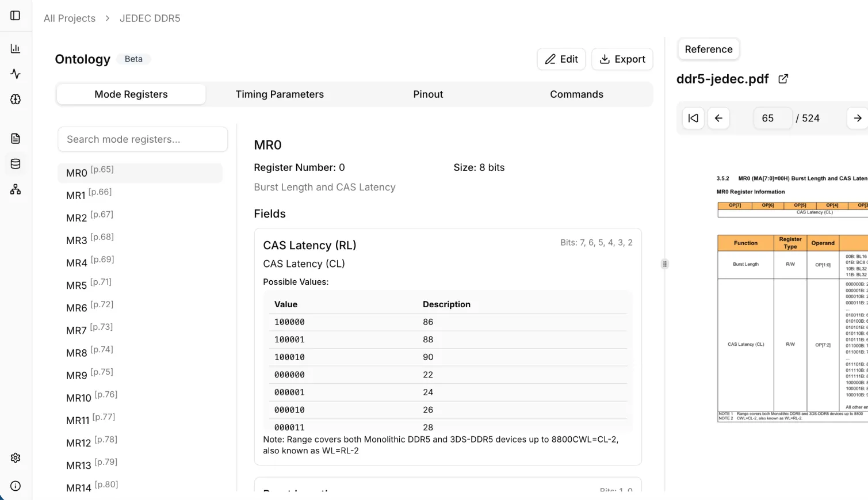
Task: Go to next PDF page
Action: pyautogui.click(x=857, y=118)
